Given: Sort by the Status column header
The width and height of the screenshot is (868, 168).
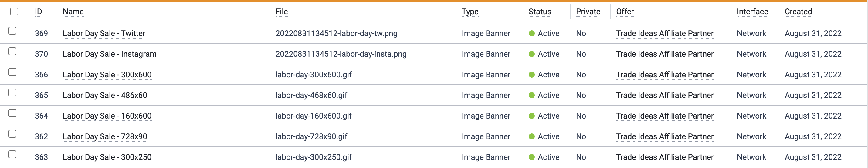Looking at the screenshot, I should 540,12.
